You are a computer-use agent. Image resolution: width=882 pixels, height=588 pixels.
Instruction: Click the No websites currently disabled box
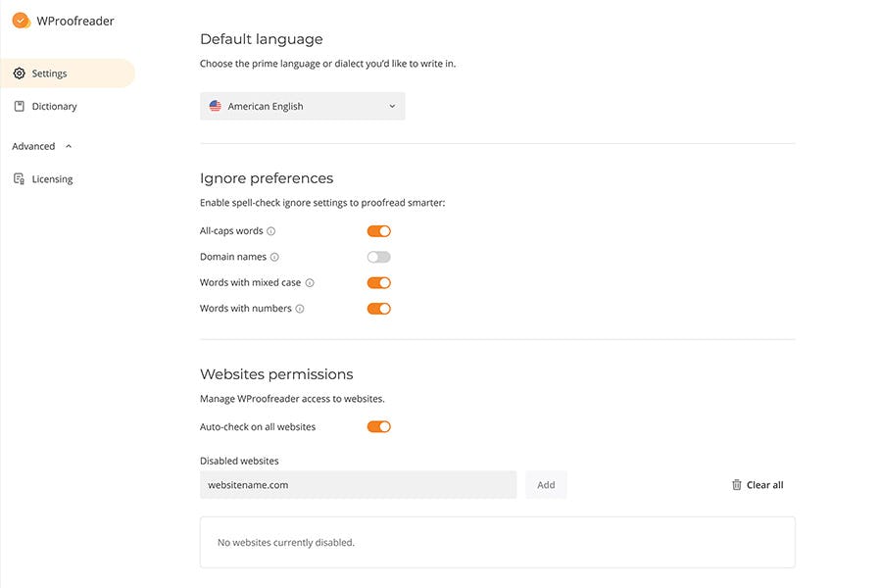pyautogui.click(x=497, y=542)
